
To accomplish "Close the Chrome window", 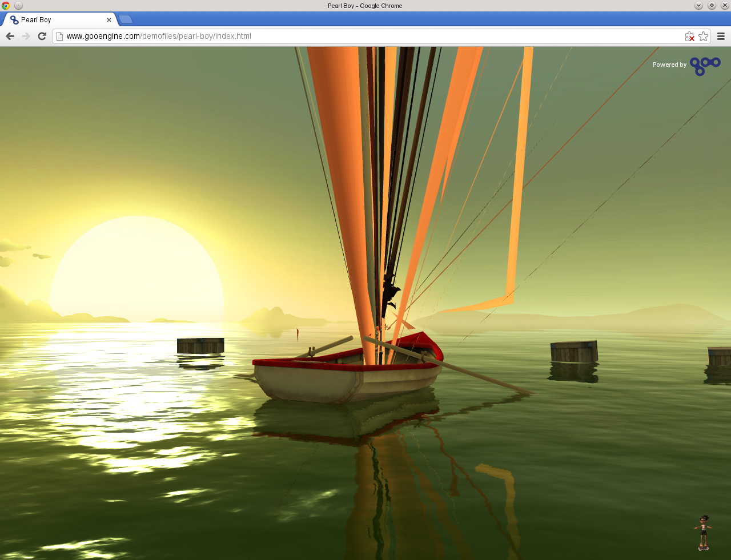I will click(x=725, y=6).
